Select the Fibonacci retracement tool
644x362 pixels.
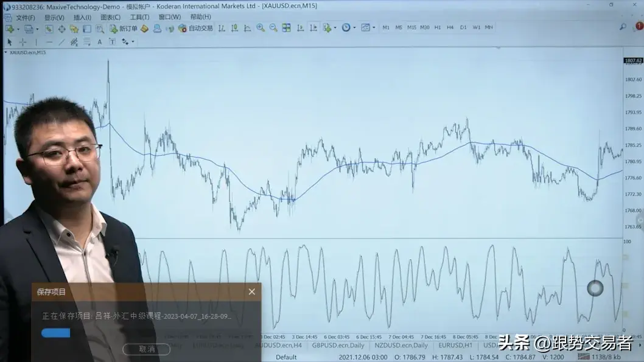[x=86, y=42]
